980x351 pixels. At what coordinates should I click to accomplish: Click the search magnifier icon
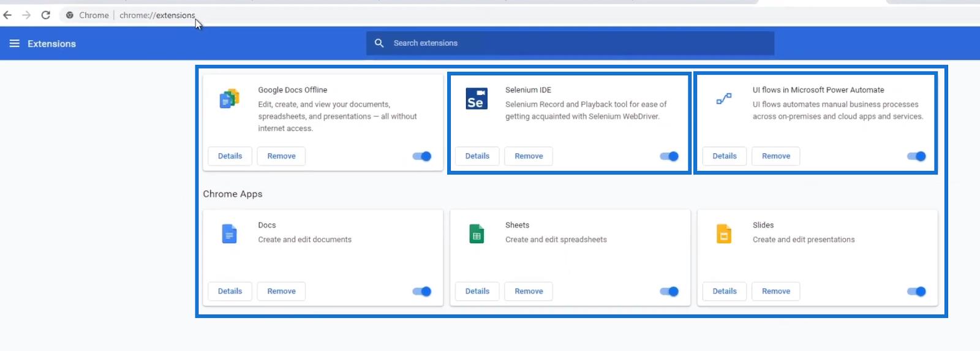pyautogui.click(x=379, y=43)
